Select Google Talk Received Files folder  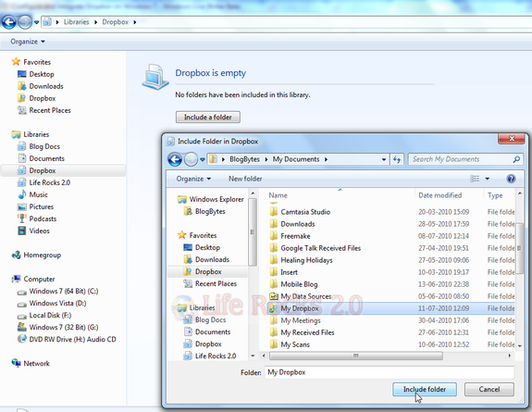[321, 248]
